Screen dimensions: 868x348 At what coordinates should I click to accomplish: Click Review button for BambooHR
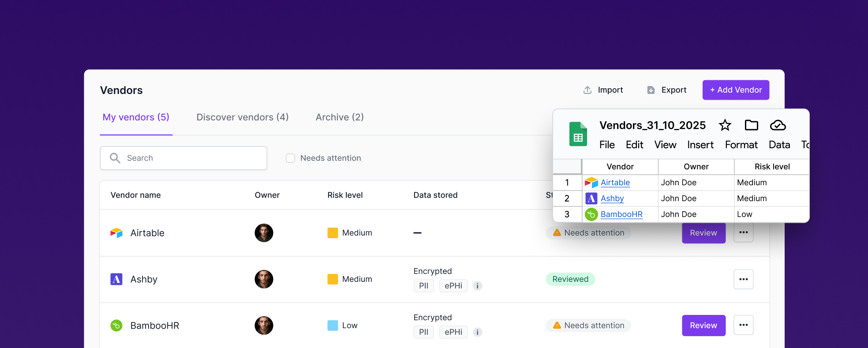coord(703,326)
